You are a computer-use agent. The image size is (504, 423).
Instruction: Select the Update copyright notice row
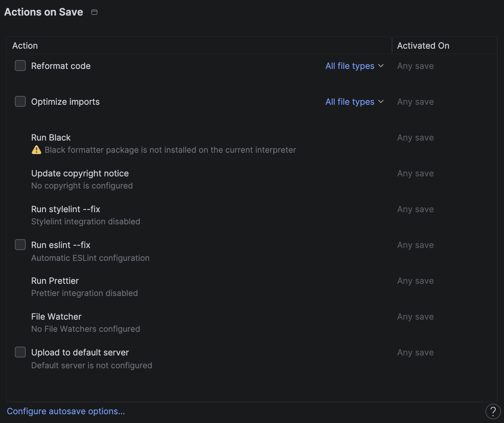tap(80, 173)
